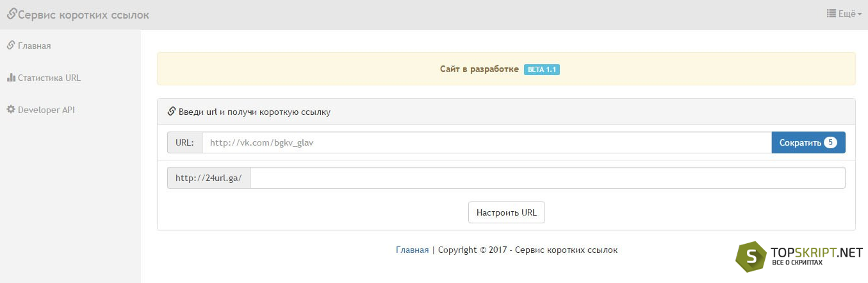Click the bar chart icon beside Статистика URL
This screenshot has height=283, width=868.
click(x=11, y=78)
